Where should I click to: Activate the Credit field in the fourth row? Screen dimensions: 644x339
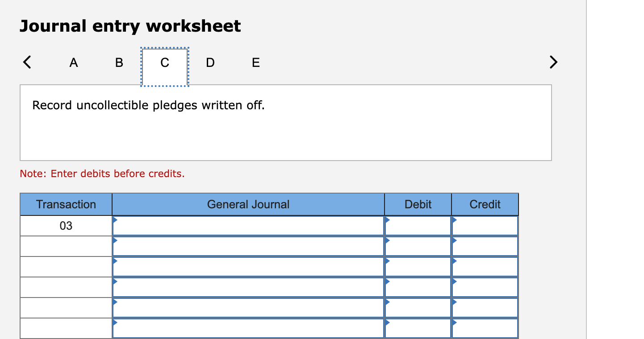[x=485, y=287]
